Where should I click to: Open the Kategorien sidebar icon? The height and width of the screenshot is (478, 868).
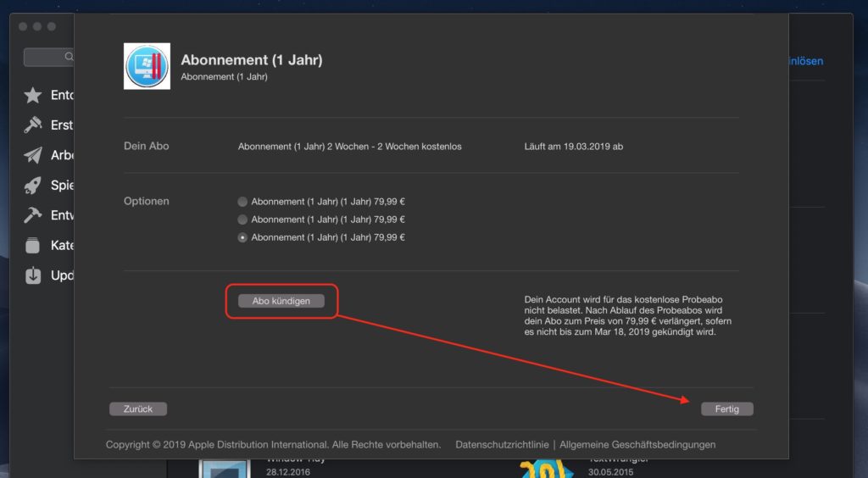click(x=33, y=245)
